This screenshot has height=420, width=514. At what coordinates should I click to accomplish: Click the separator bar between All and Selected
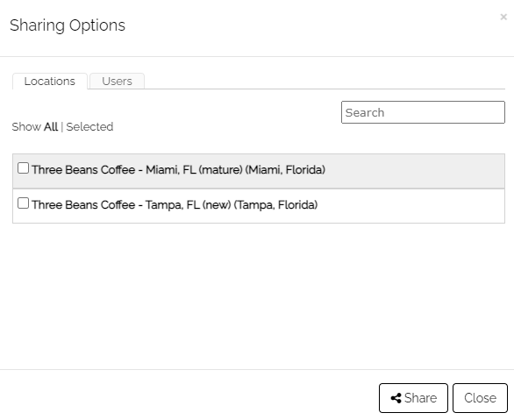(x=62, y=127)
